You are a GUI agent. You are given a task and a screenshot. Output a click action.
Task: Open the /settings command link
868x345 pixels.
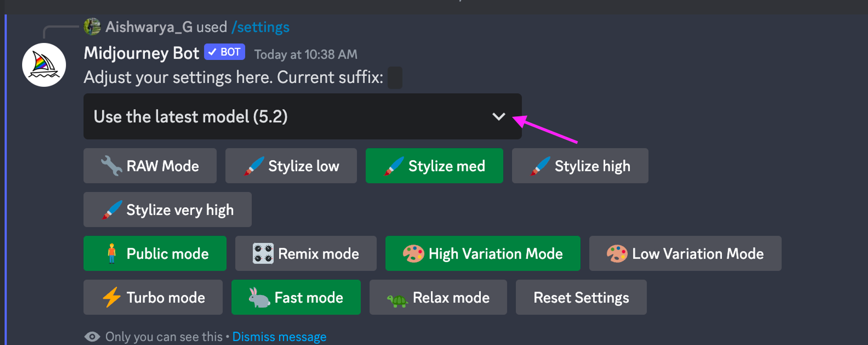pos(260,27)
